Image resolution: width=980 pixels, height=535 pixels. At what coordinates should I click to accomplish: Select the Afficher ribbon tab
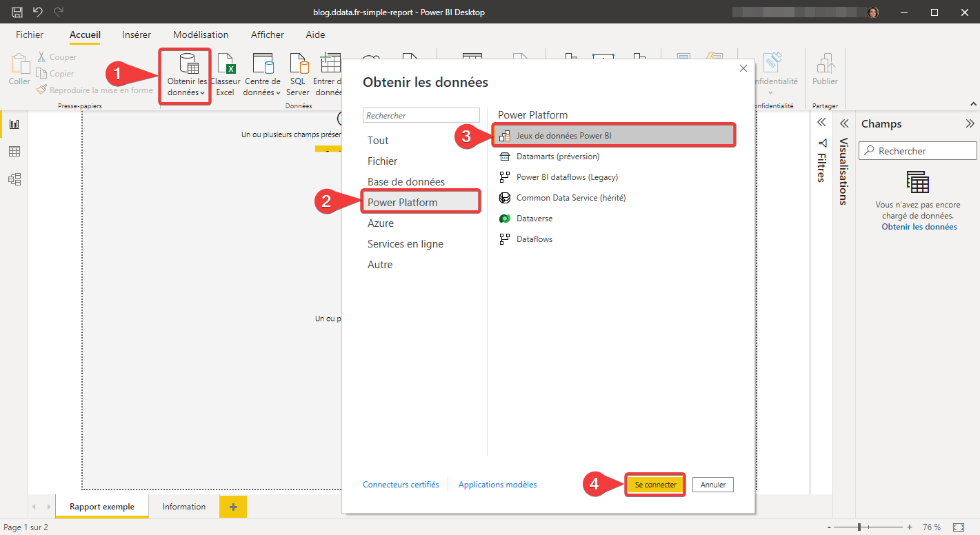[x=268, y=34]
